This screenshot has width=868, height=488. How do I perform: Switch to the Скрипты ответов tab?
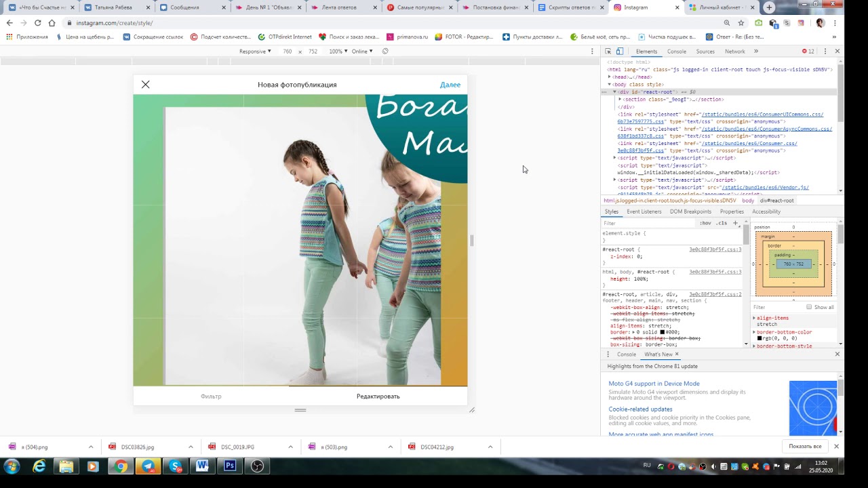point(572,7)
